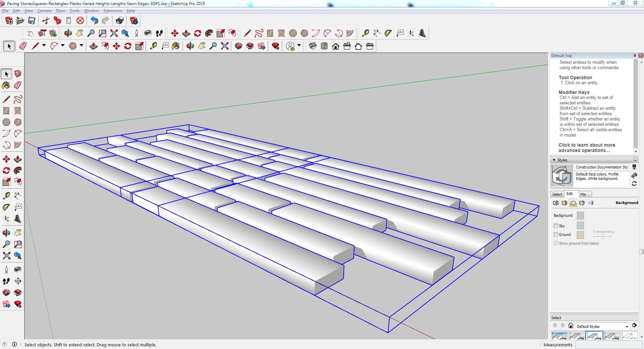Click the Undo arrow icon
Viewport: 644px width, 349px height.
point(94,21)
